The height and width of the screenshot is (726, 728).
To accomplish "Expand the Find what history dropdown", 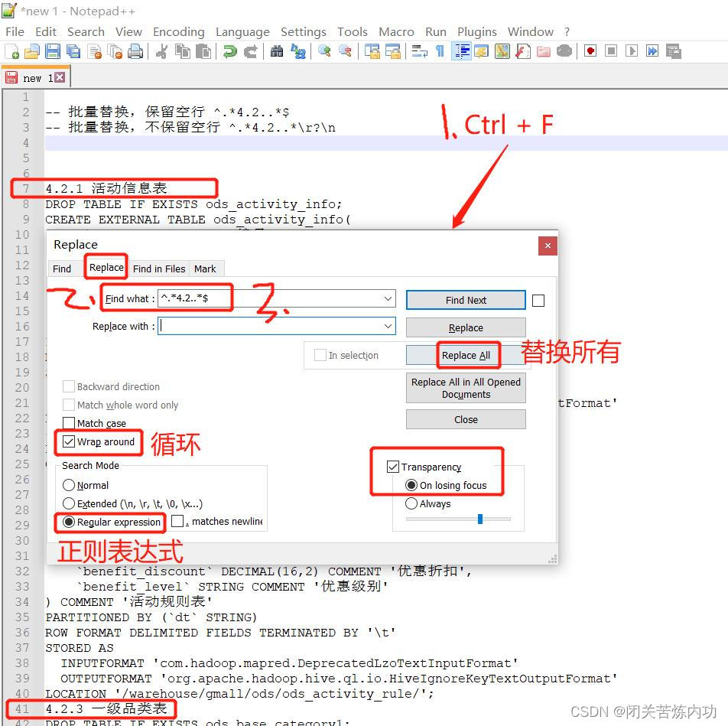I will 388,298.
